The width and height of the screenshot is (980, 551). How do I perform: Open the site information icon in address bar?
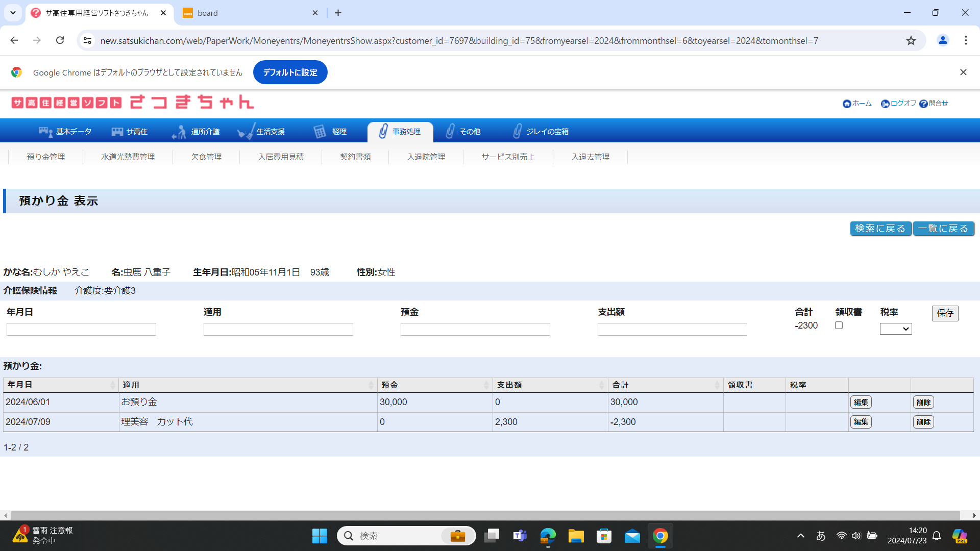[x=87, y=40]
